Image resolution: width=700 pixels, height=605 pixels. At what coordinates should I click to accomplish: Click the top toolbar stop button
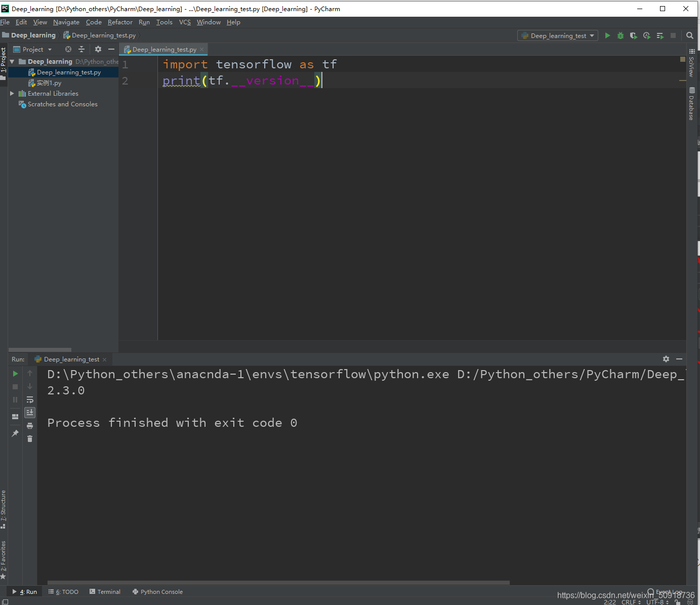coord(673,35)
